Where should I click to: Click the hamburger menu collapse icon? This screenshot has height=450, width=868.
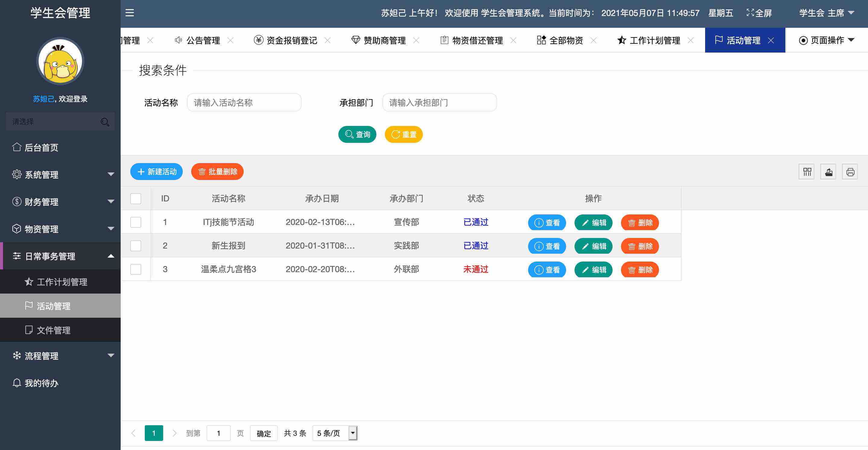(130, 13)
